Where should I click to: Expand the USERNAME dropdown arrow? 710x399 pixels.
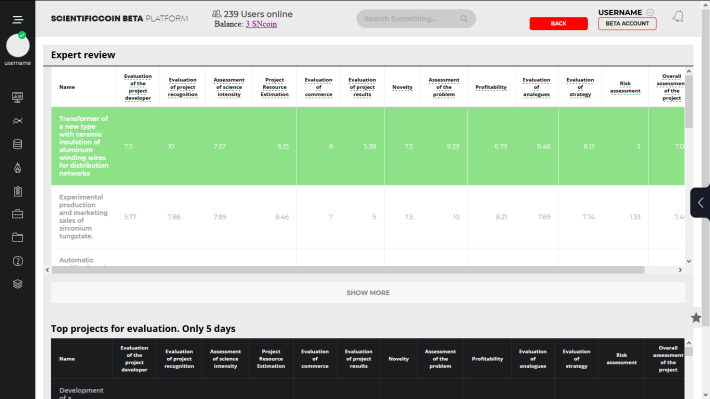(650, 12)
